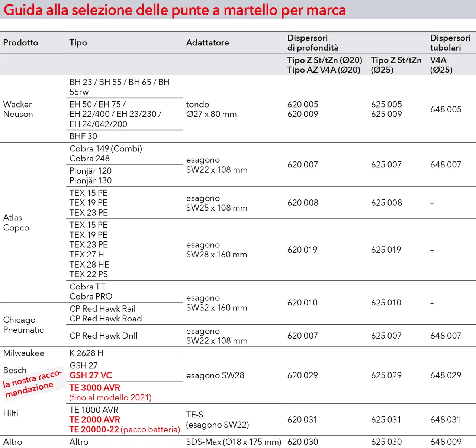Viewport: 476px width, 448px height.
Task: Click the red 'TE 2000 AVR' model
Action: 94,420
